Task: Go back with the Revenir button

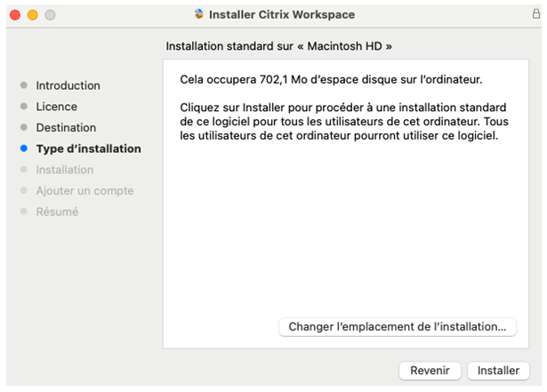Action: click(x=430, y=371)
